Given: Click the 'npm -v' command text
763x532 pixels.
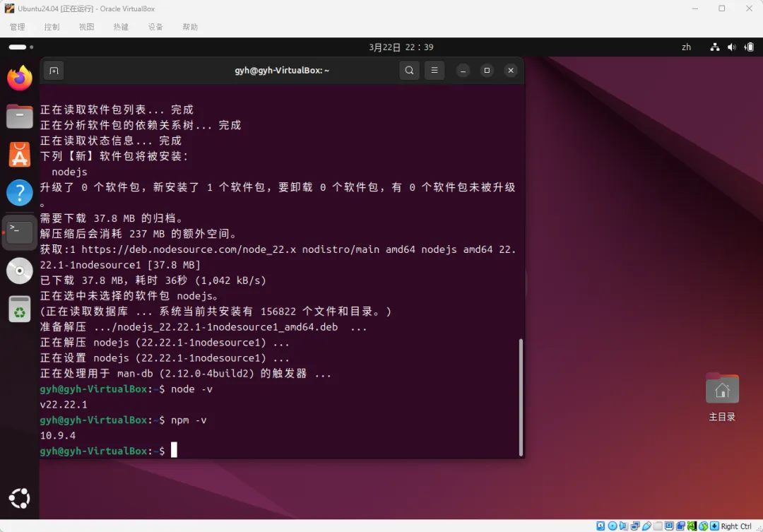Looking at the screenshot, I should click(189, 420).
